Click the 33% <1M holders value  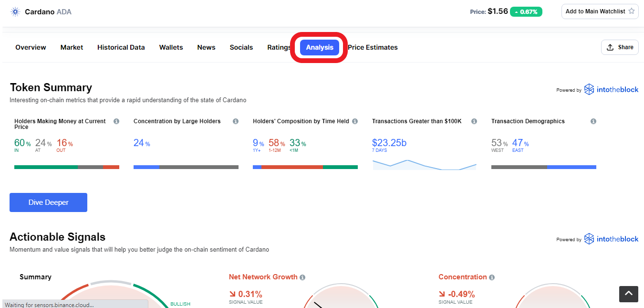click(x=298, y=143)
